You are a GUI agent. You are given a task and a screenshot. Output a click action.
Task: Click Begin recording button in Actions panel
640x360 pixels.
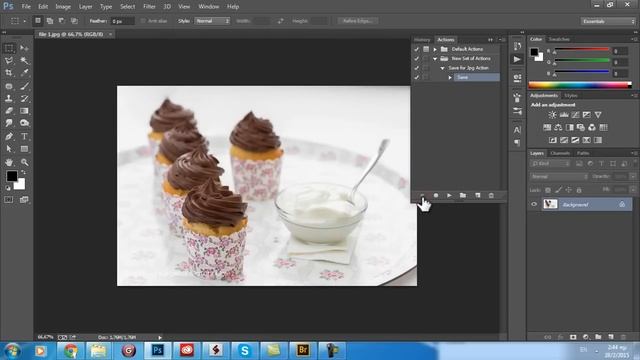[x=436, y=196]
